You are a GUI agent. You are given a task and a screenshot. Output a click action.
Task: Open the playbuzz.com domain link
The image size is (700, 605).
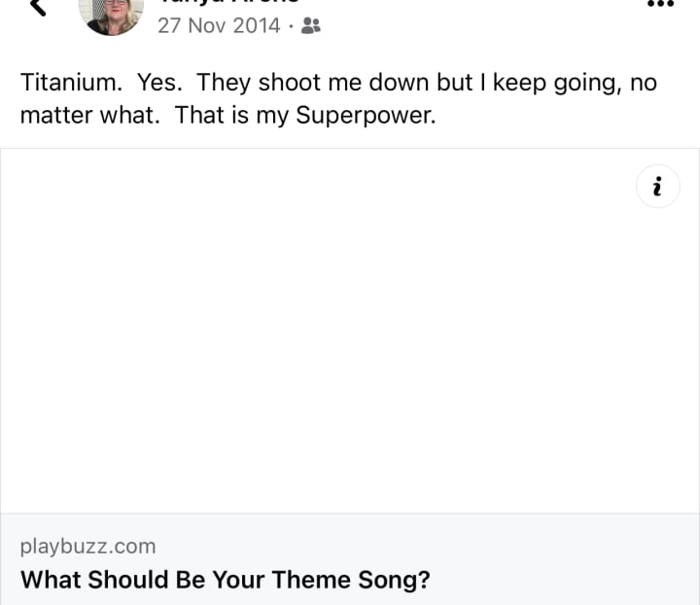point(87,546)
